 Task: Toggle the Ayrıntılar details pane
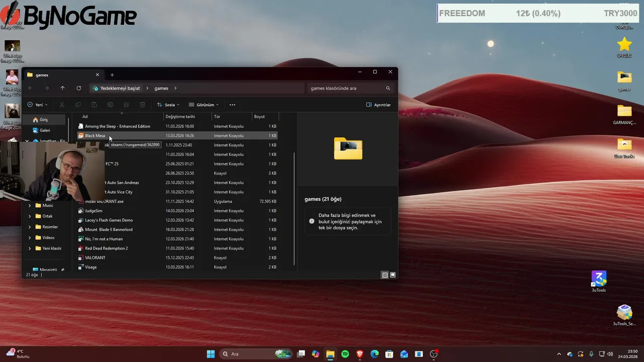click(x=378, y=105)
